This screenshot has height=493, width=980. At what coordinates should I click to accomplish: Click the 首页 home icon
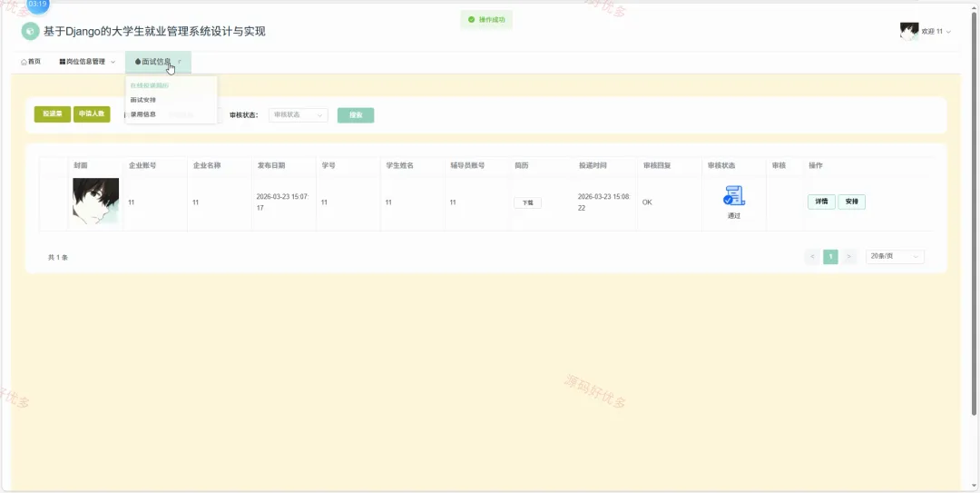tap(24, 62)
